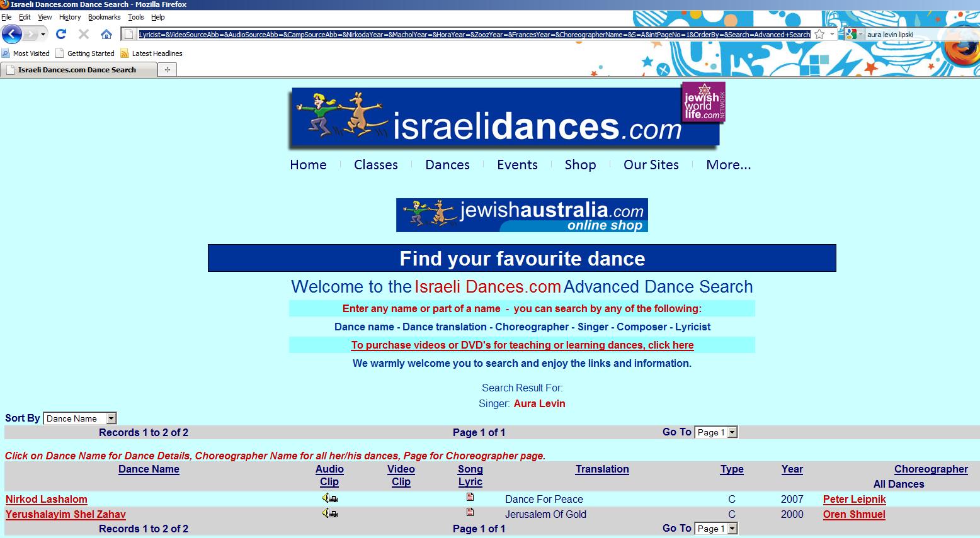The image size is (980, 538).
Task: Click the Firefox forward arrow button
Action: click(x=30, y=34)
